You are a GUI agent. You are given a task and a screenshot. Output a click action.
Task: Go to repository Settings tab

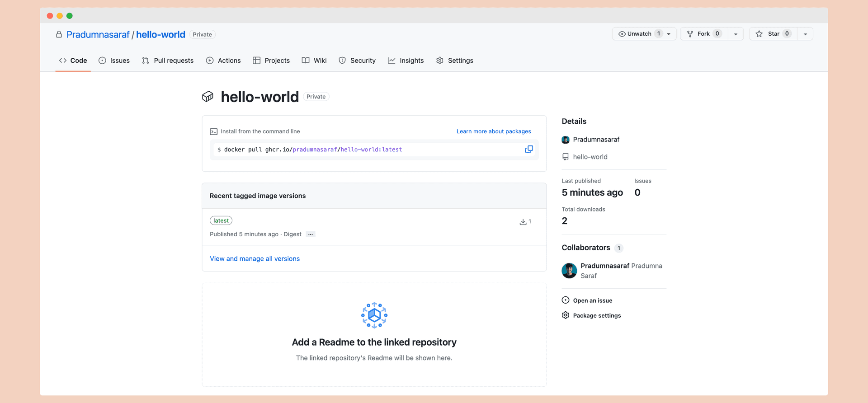tap(455, 61)
